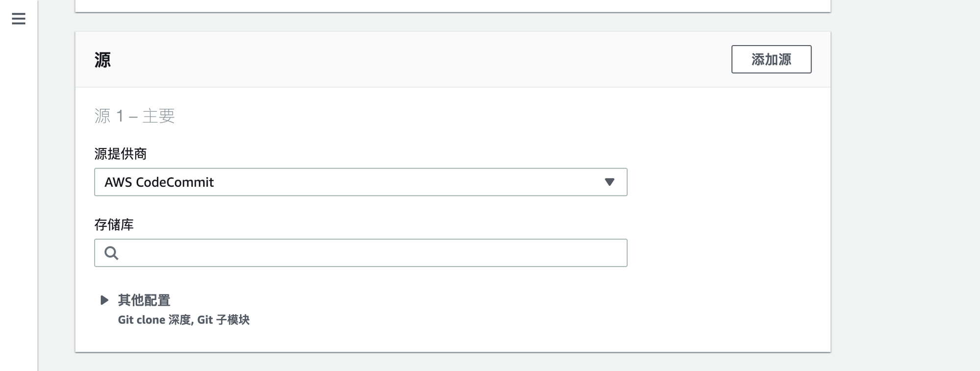Click the 源 1 – 主要 subheading
The height and width of the screenshot is (371, 980).
coord(134,116)
